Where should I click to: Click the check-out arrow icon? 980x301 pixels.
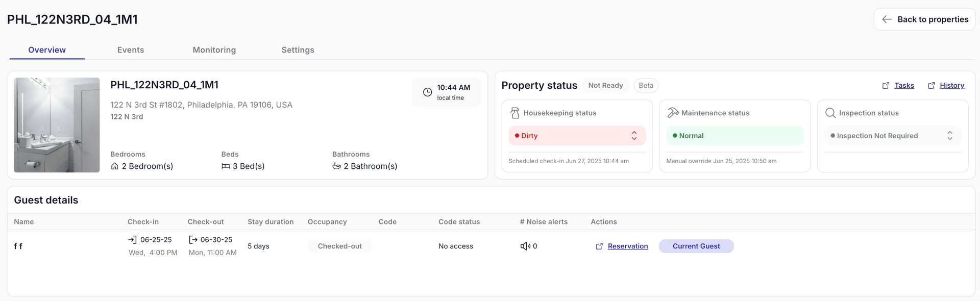192,239
